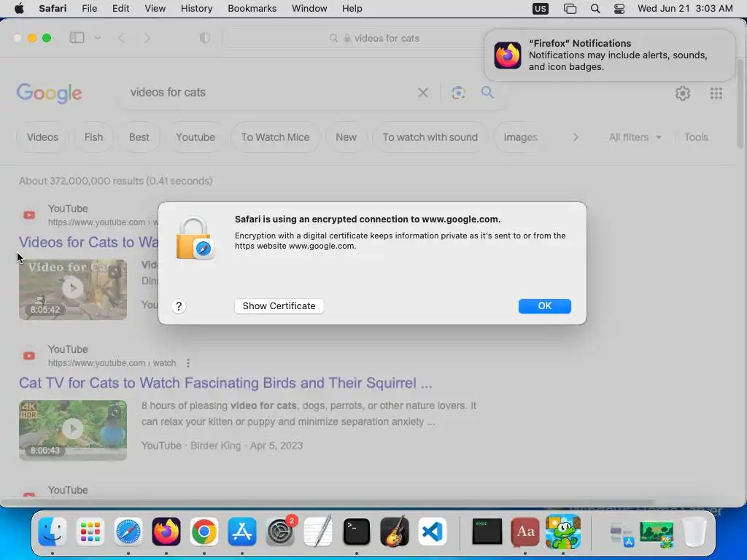Play the 8:05:42 video thumbnail

tap(73, 289)
